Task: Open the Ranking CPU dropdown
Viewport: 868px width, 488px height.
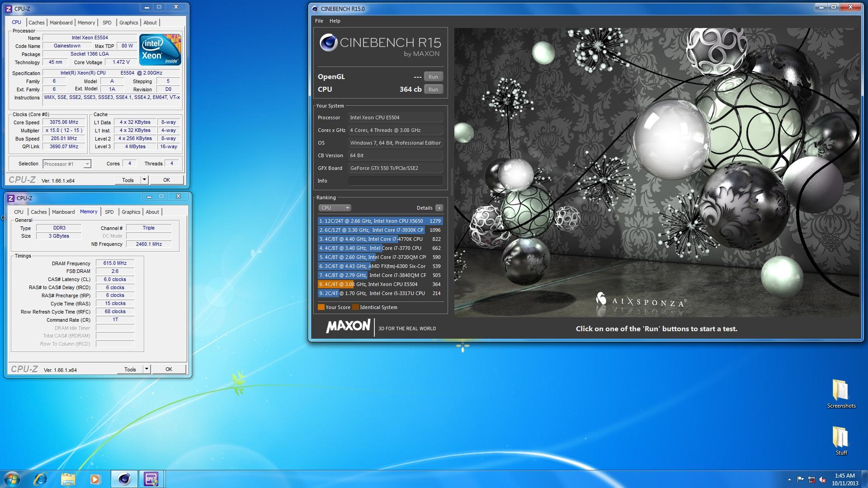Action: point(335,208)
